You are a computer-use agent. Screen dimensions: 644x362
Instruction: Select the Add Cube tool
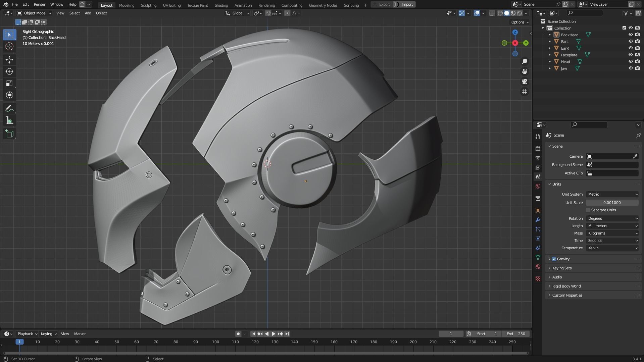9,134
